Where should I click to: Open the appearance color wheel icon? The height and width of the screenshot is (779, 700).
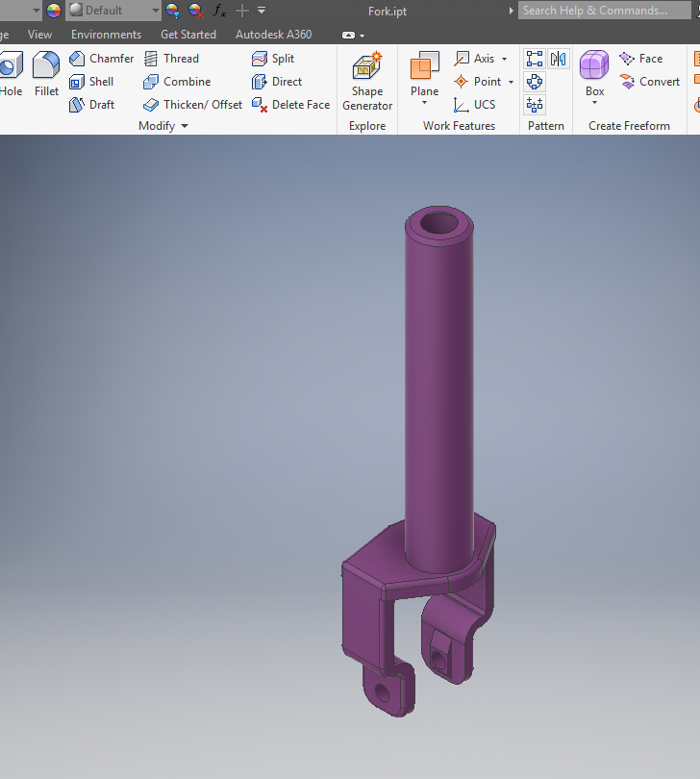coord(54,11)
